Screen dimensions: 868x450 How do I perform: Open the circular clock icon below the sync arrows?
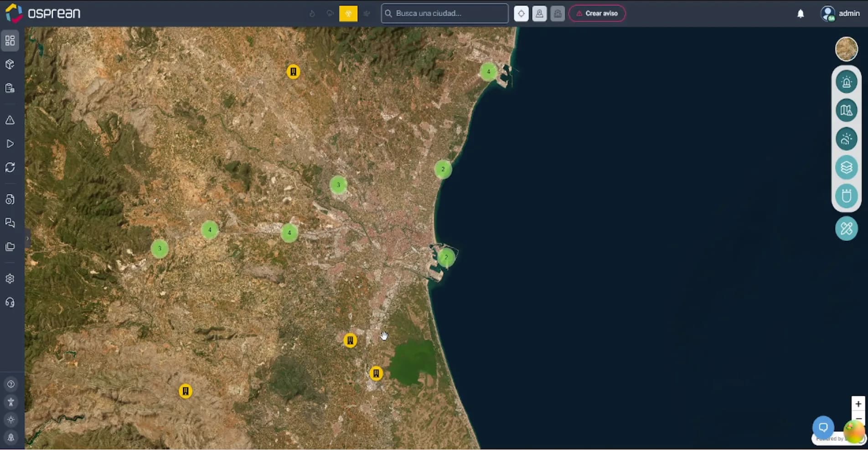(x=10, y=199)
